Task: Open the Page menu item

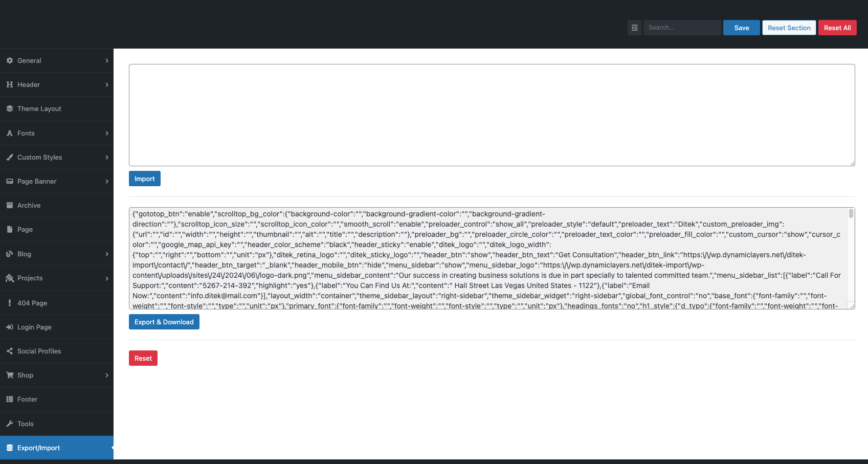Action: [57, 229]
